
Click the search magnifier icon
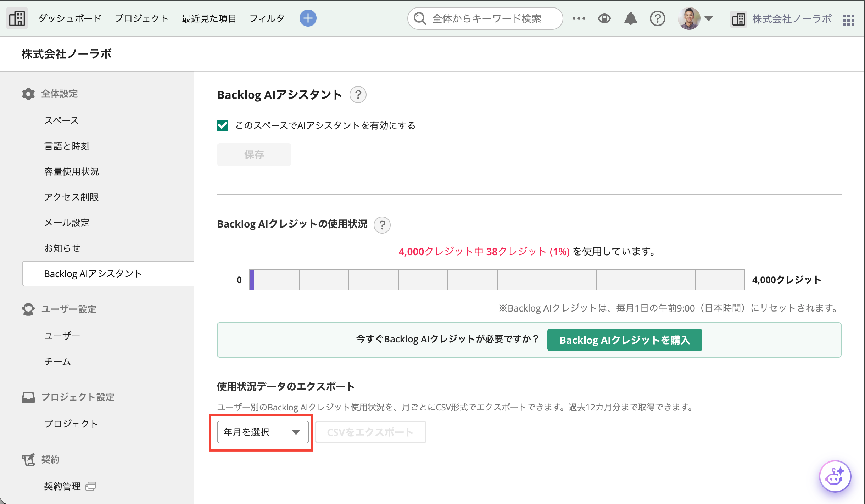(x=420, y=18)
